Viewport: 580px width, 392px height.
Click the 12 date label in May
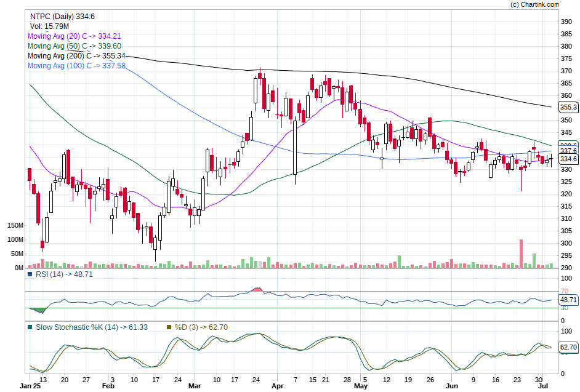387,380
